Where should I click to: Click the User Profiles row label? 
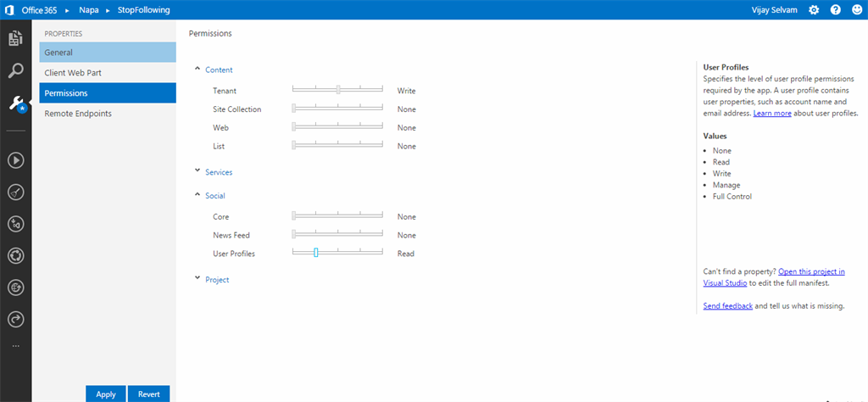click(234, 254)
